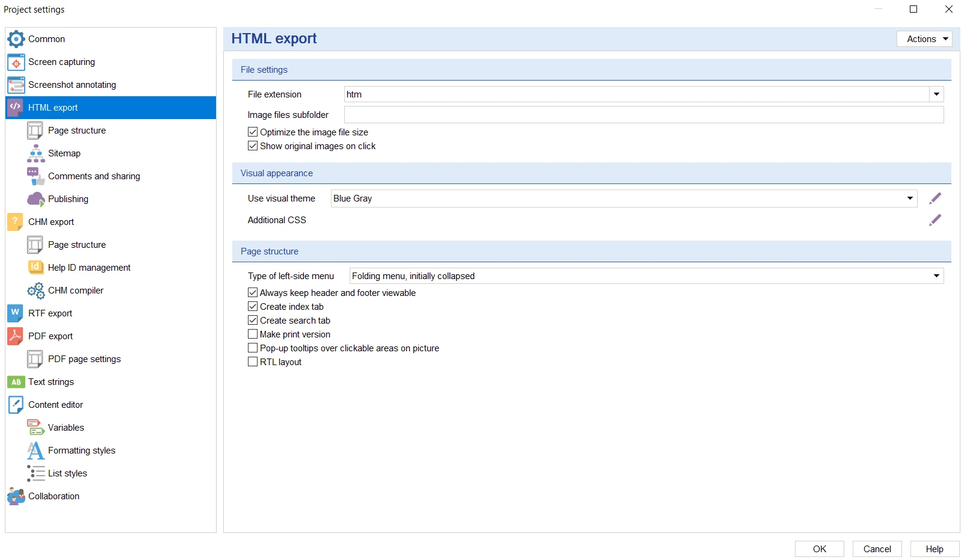Expand the File extension dropdown
Viewport: 964px width, 560px height.
936,94
